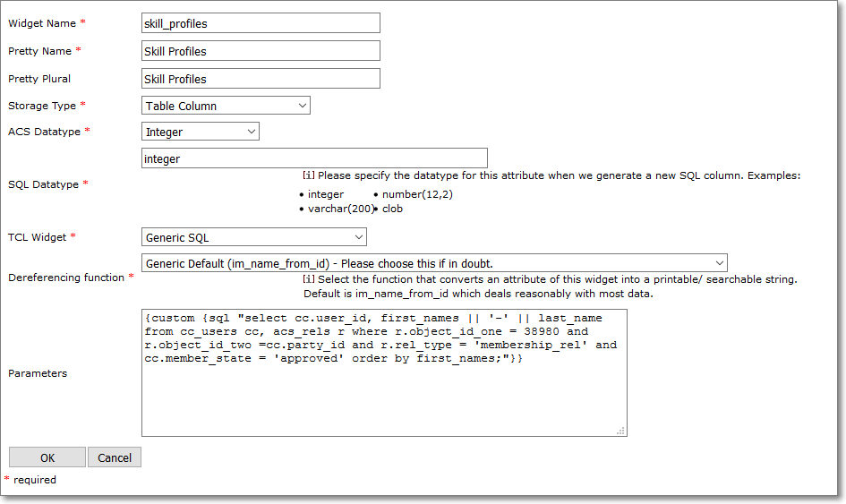Click the 'varchar(200)' example datatype text
The width and height of the screenshot is (846, 504).
[x=338, y=209]
